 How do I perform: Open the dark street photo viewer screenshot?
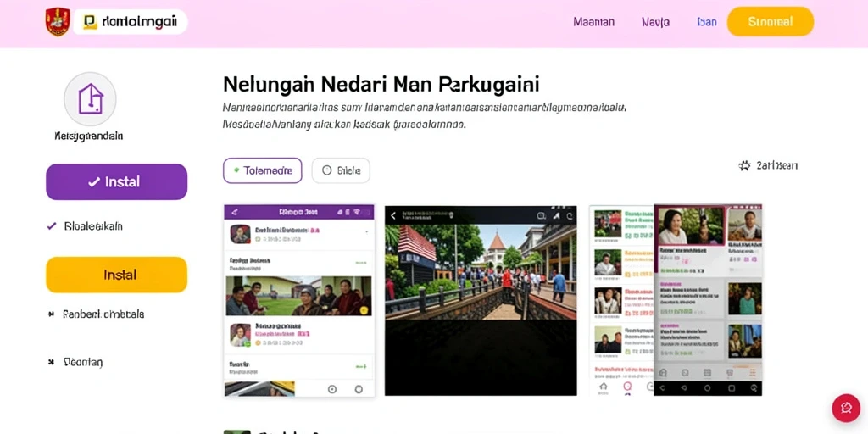481,301
